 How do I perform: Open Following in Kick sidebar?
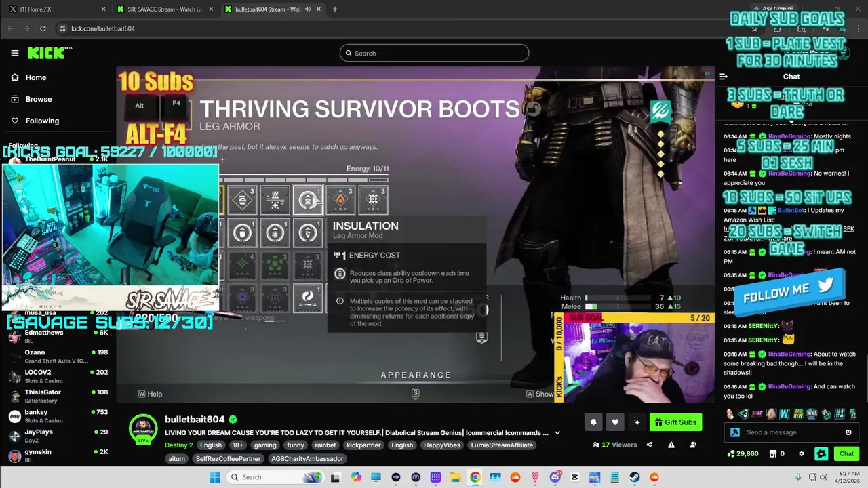click(x=42, y=121)
